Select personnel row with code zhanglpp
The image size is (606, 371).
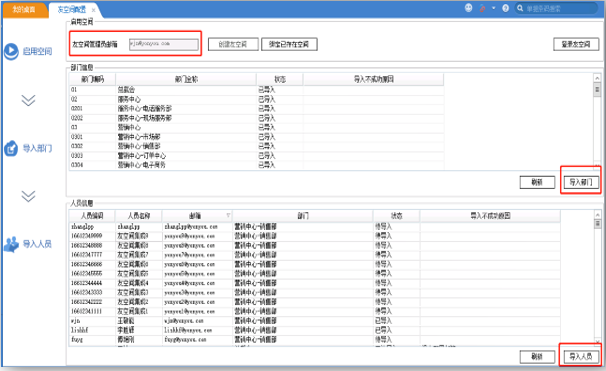(x=315, y=226)
